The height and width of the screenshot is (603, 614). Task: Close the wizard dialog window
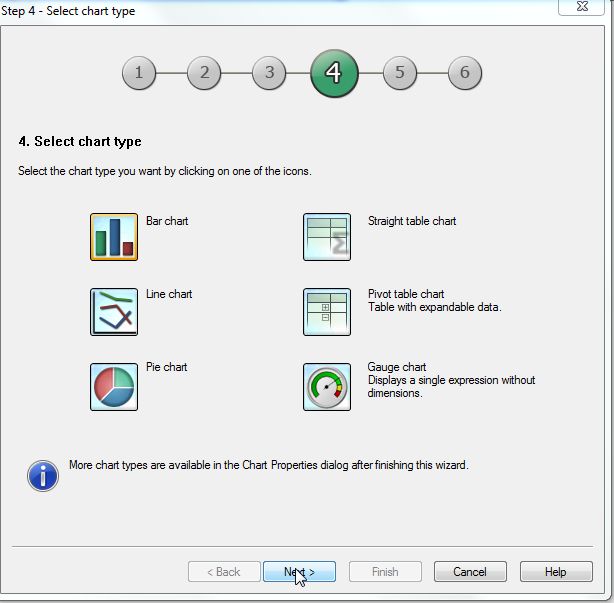pyautogui.click(x=582, y=7)
